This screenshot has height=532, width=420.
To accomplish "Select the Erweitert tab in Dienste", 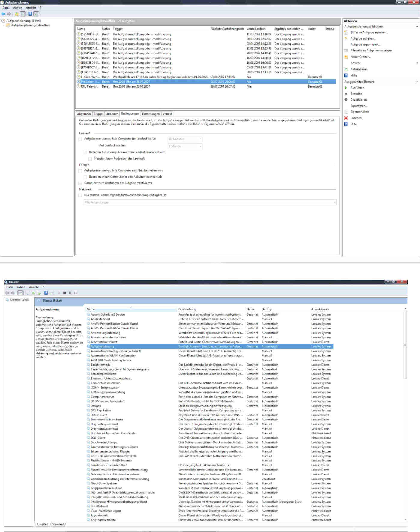I will coord(43,524).
